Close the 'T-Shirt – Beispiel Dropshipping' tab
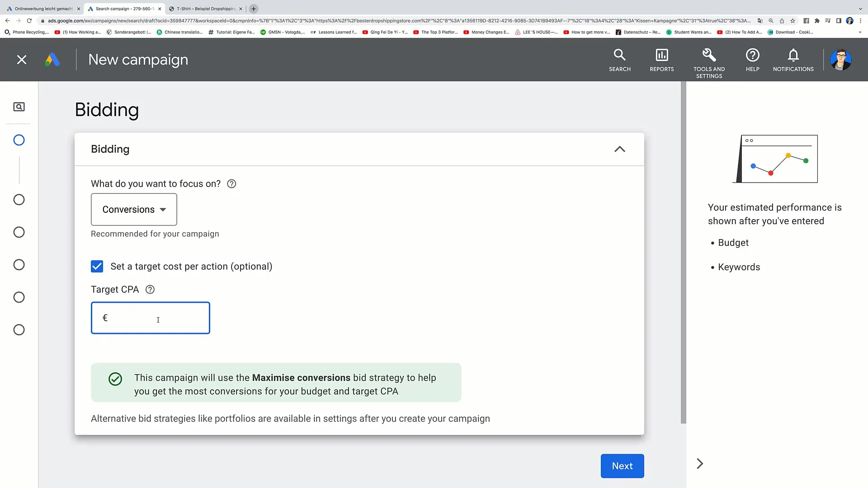Screen dimensions: 868x488 point(241,9)
